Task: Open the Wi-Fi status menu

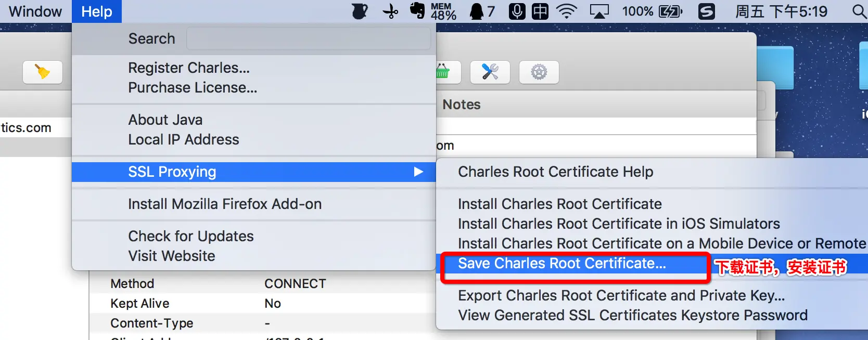Action: (x=567, y=11)
